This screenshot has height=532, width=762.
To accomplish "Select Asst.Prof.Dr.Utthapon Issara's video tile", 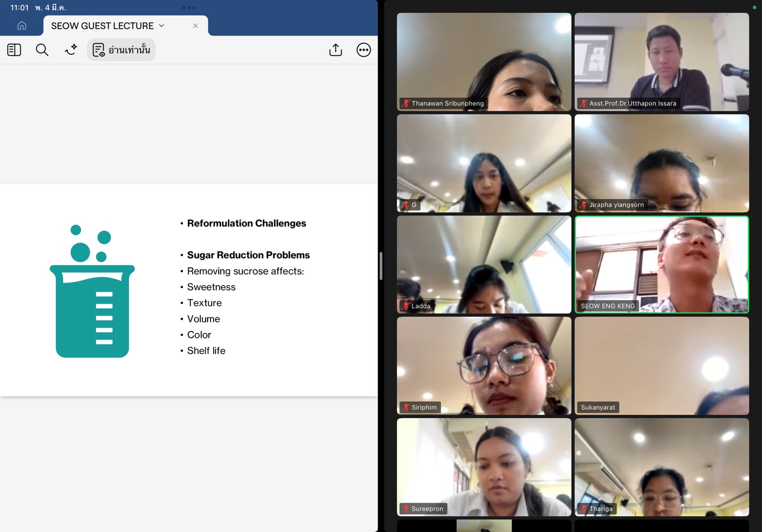I will tap(661, 61).
